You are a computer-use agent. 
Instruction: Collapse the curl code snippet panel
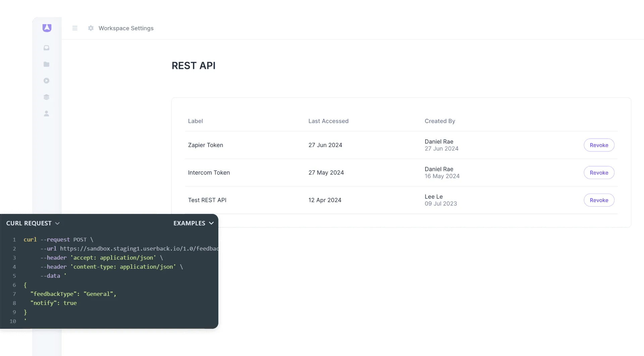click(x=58, y=223)
